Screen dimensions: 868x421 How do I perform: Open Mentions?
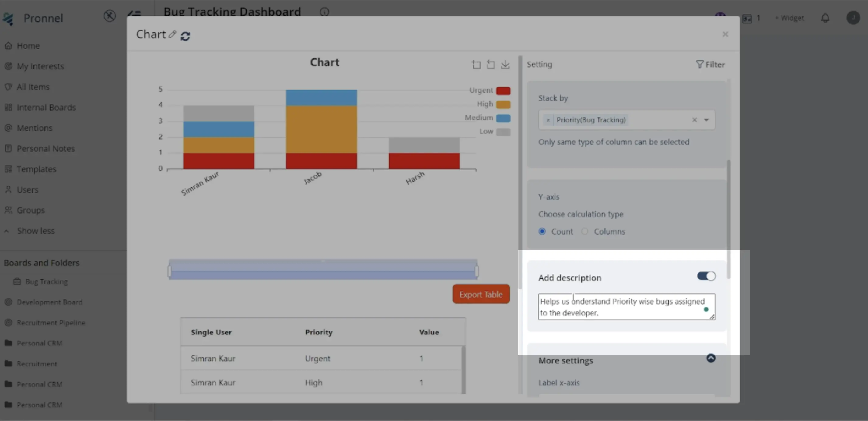pos(29,128)
